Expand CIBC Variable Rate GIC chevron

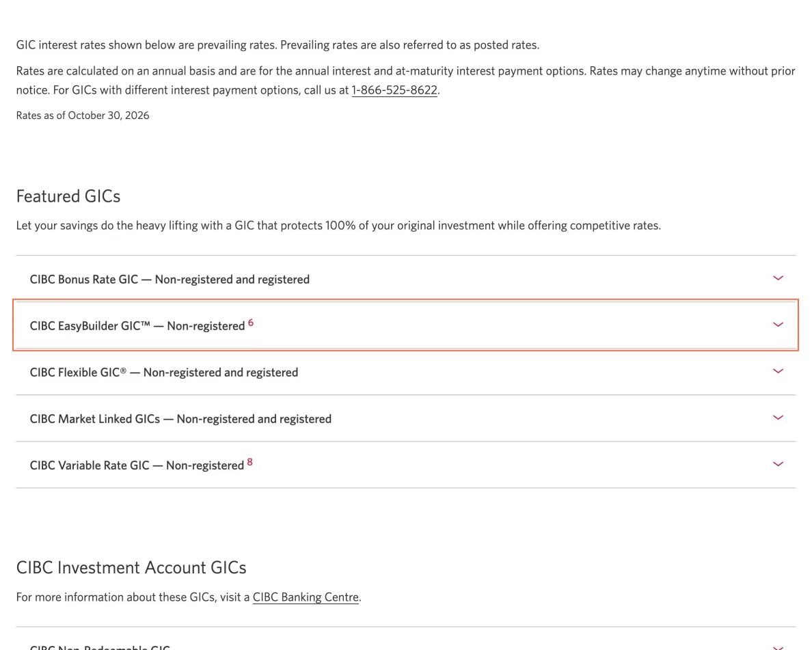point(778,465)
